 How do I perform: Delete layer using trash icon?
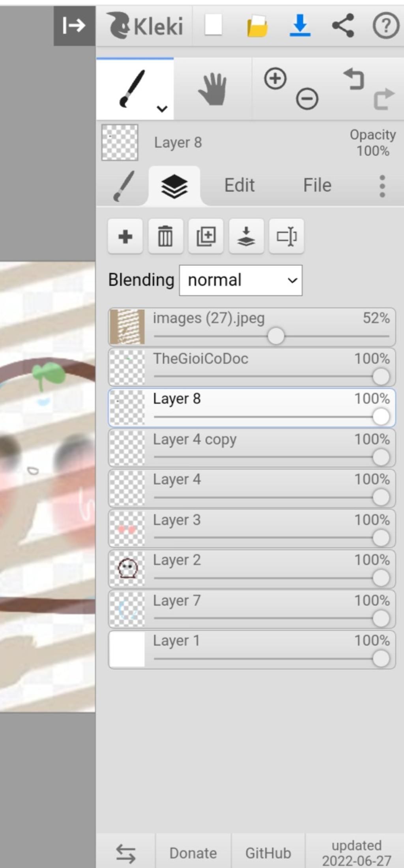[165, 237]
